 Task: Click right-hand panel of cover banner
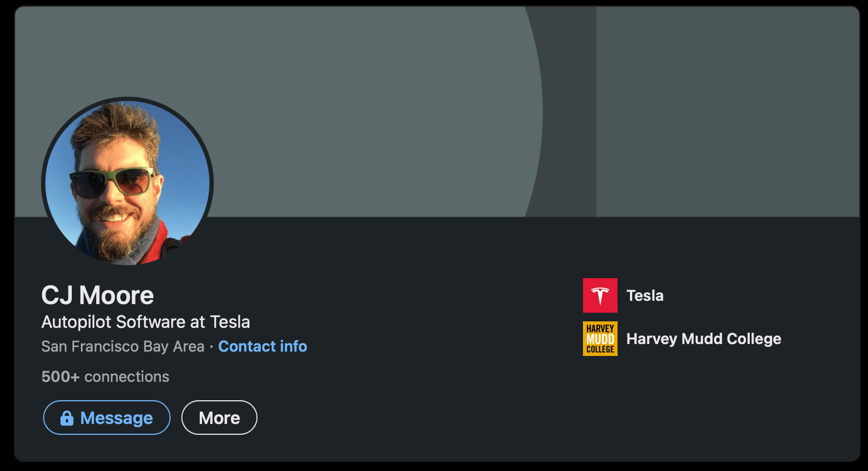point(728,108)
